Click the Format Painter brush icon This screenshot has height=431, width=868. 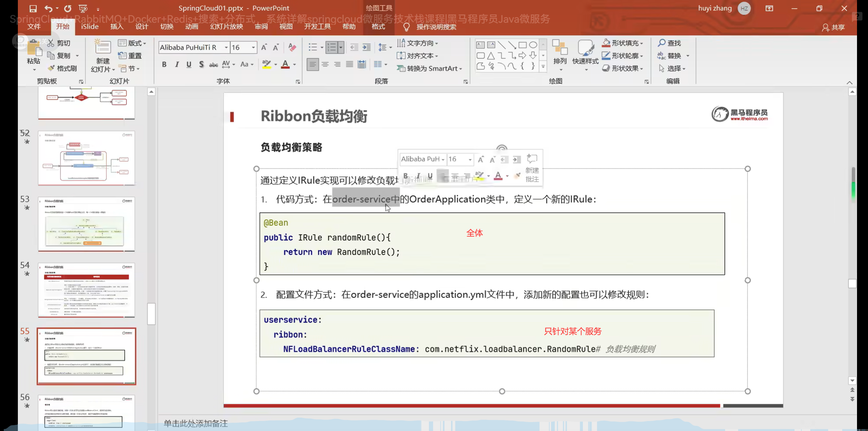pos(51,68)
